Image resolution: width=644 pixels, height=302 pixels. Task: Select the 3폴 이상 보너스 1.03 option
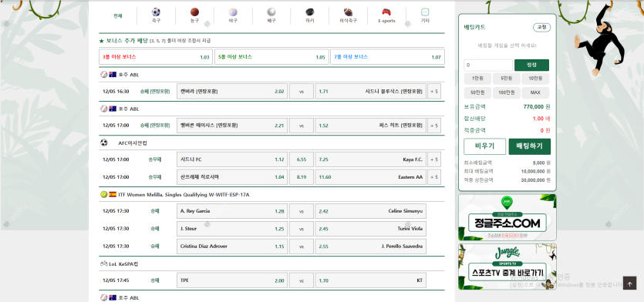tap(156, 57)
